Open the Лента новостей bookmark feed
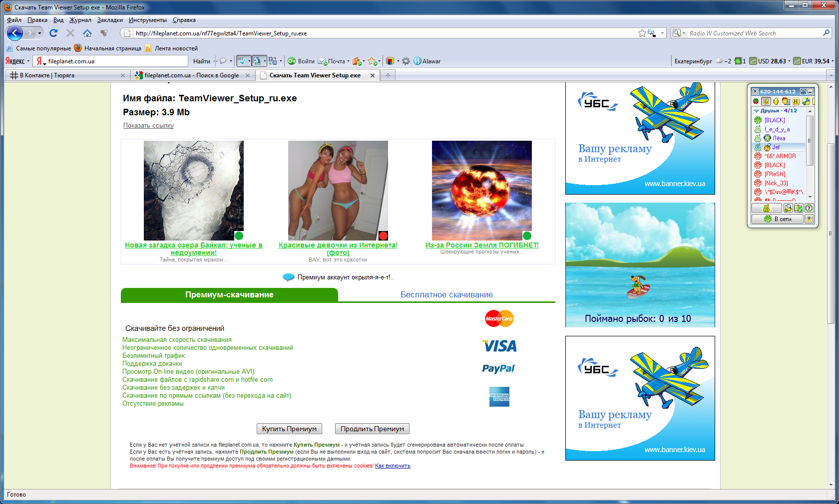Image resolution: width=839 pixels, height=504 pixels. [x=171, y=48]
